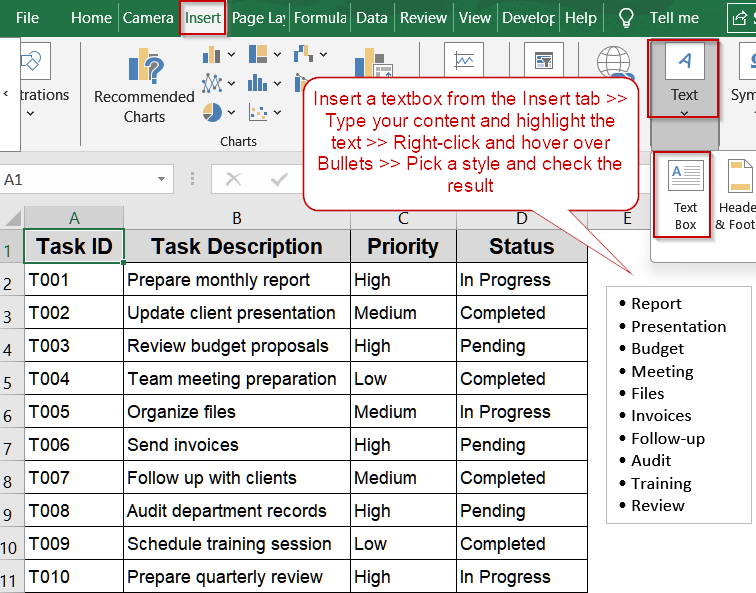Select the cell 'Audit department records'
The width and height of the screenshot is (756, 593).
[237, 511]
